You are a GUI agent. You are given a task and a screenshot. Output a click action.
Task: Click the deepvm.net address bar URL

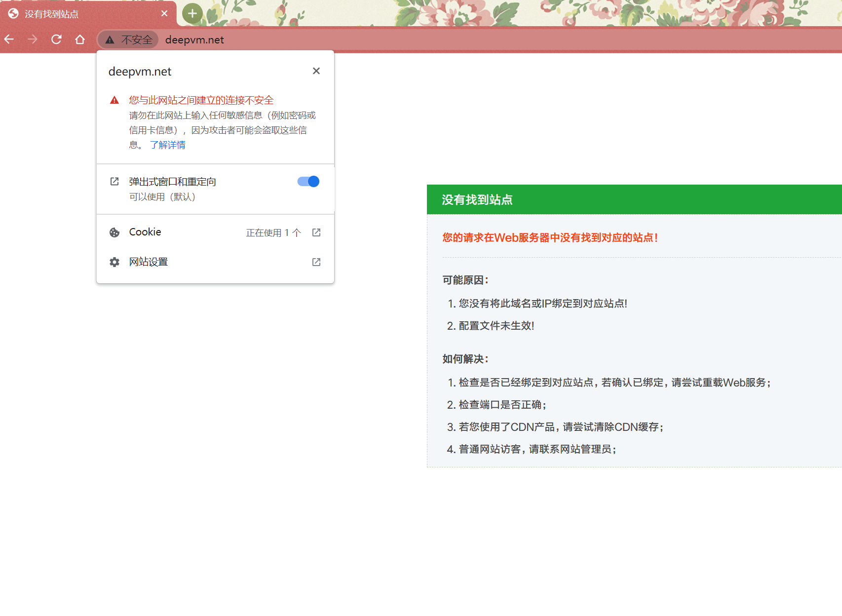[194, 39]
